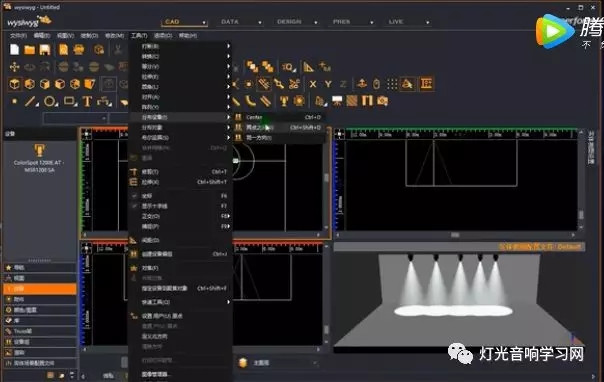Click the New Document icon
This screenshot has width=604, height=382.
(x=15, y=49)
